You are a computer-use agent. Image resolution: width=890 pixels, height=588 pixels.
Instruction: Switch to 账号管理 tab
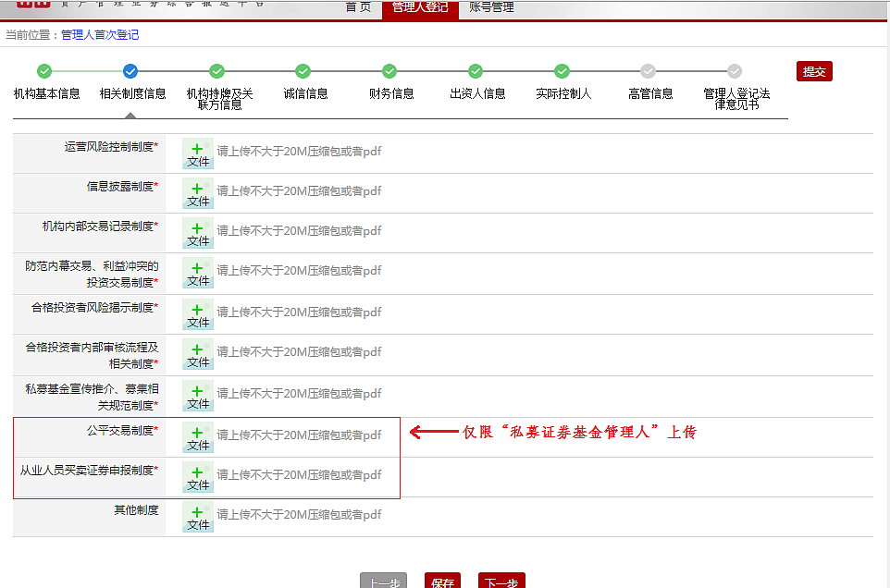(x=491, y=7)
